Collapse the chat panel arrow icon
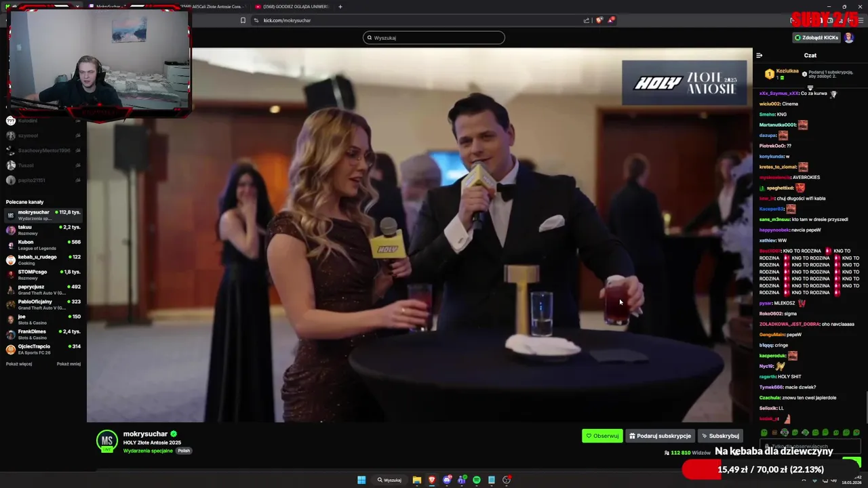Image resolution: width=868 pixels, height=488 pixels. [759, 56]
